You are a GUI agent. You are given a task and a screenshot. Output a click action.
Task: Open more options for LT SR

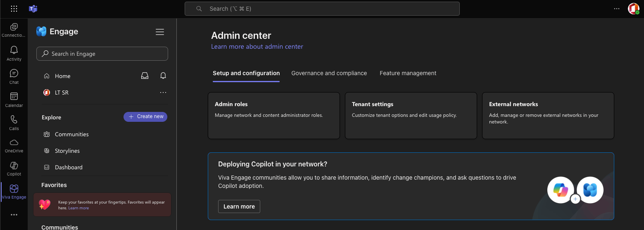163,92
